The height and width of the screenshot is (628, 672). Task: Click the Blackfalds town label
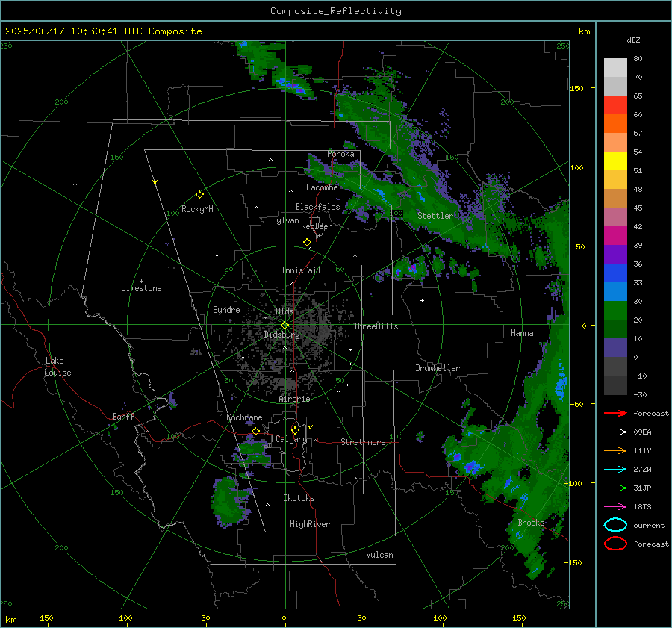tap(317, 207)
